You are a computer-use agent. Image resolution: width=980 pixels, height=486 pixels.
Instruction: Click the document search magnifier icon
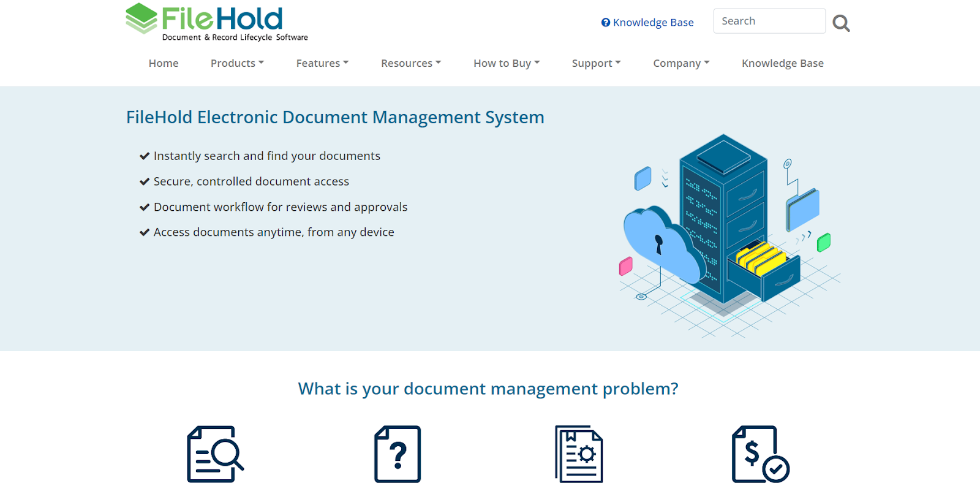point(215,454)
